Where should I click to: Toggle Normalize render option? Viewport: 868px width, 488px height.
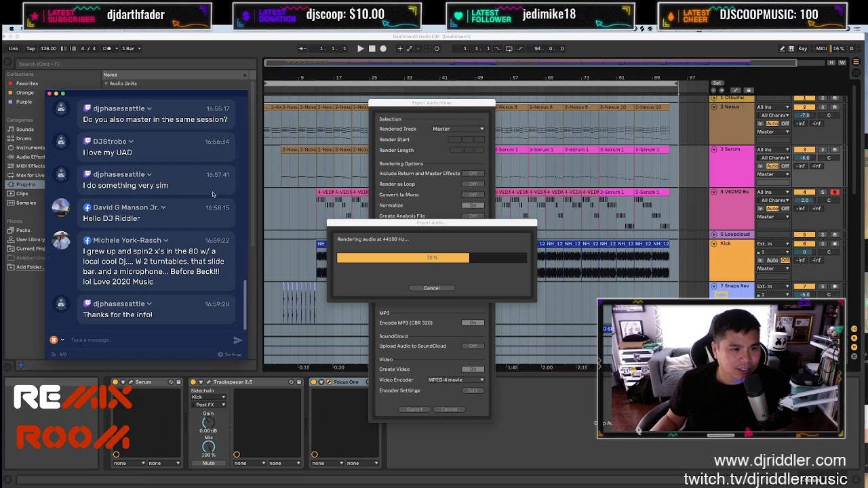tap(473, 205)
